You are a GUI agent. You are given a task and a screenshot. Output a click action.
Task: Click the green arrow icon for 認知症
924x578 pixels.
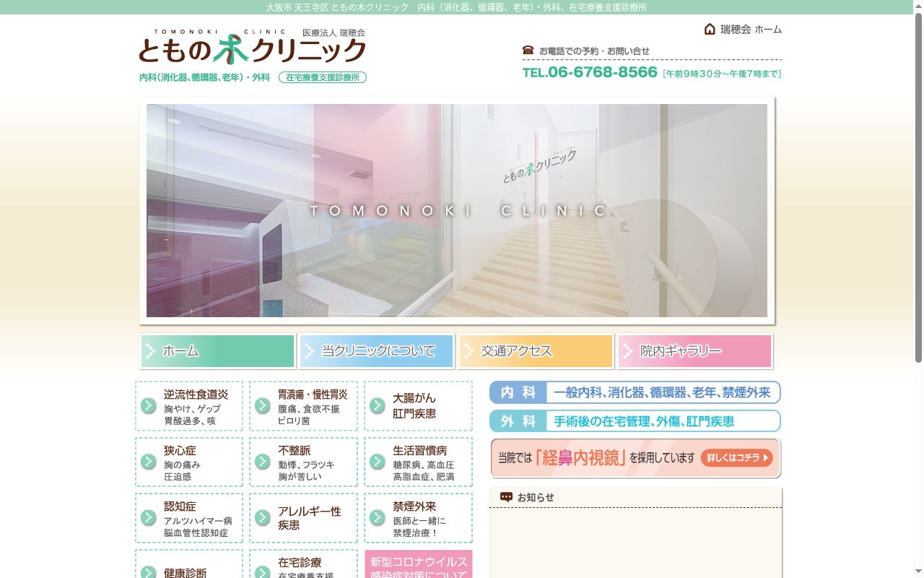pyautogui.click(x=149, y=517)
